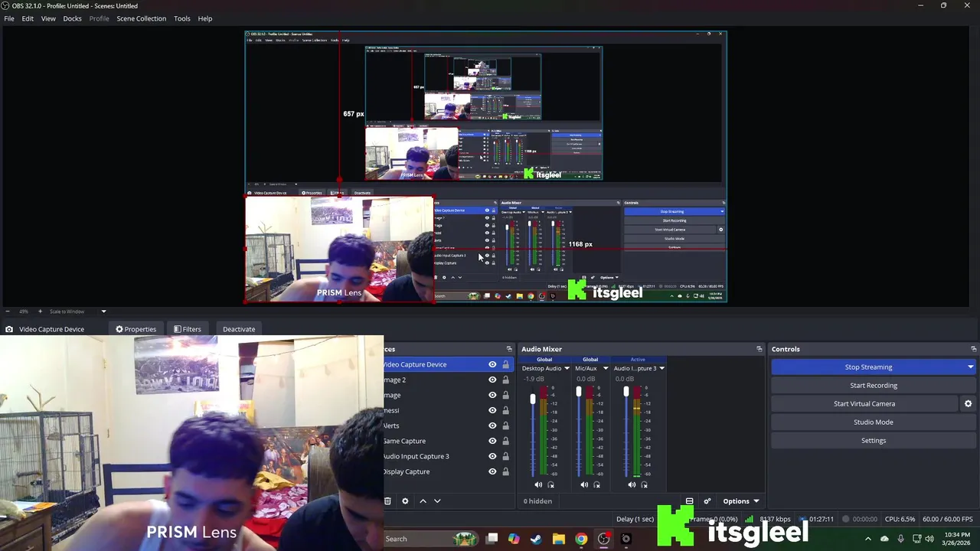Select the Display Capture source row

point(448,471)
